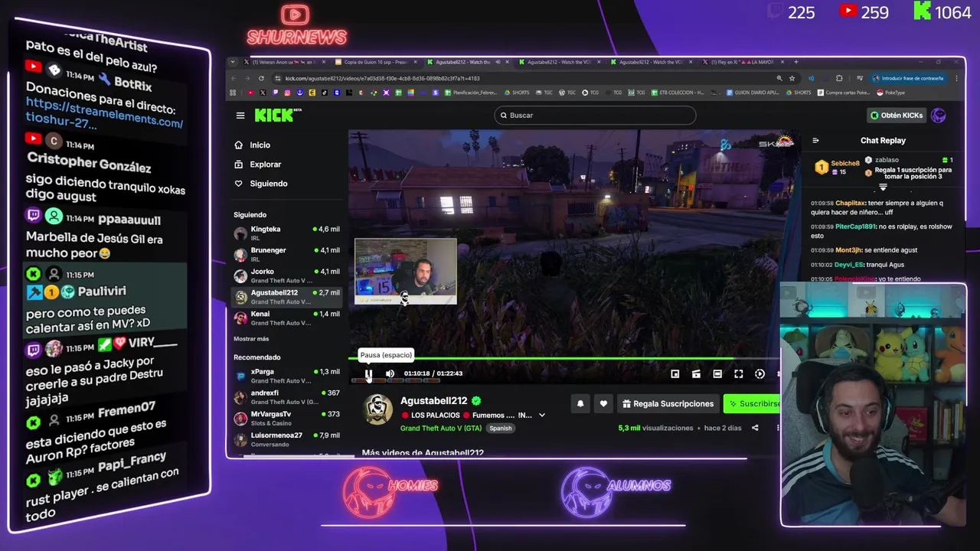The width and height of the screenshot is (980, 551).
Task: Open MrVargasTv recommended channel
Action: tap(286, 418)
